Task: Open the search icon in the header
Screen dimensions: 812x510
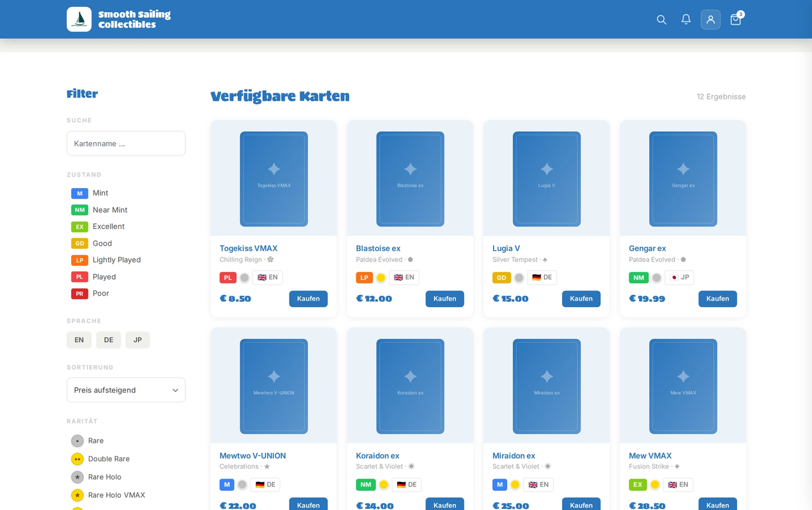Action: [x=661, y=19]
